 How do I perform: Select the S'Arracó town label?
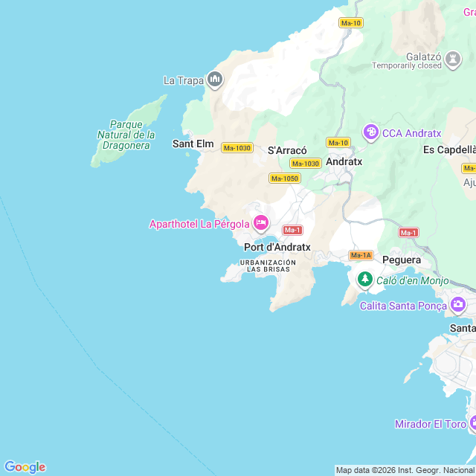click(287, 150)
